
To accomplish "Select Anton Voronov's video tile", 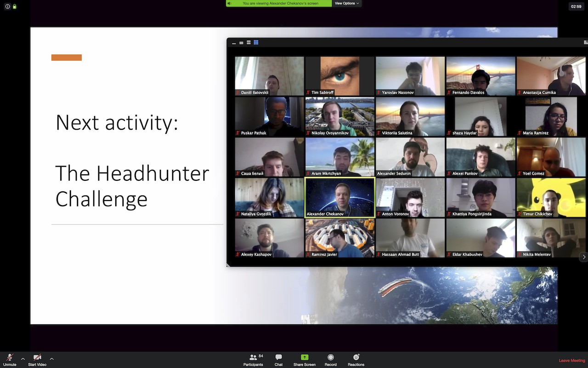I will (x=410, y=197).
